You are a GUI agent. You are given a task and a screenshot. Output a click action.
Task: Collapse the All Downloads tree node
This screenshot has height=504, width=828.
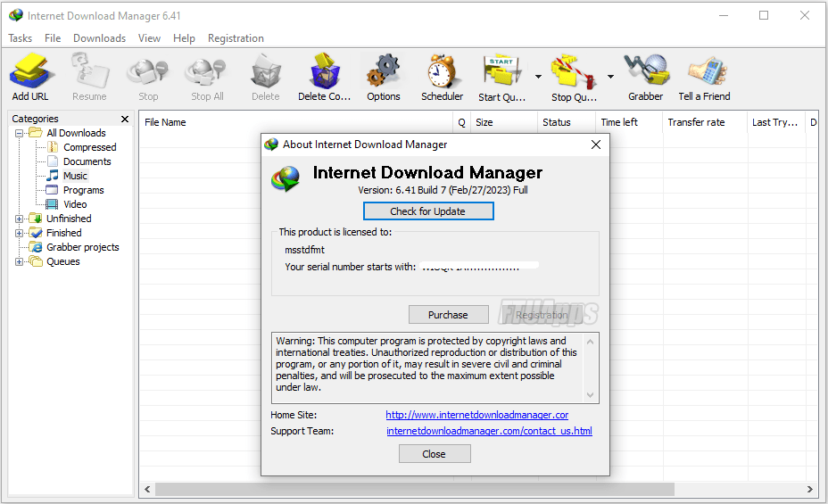click(x=19, y=133)
